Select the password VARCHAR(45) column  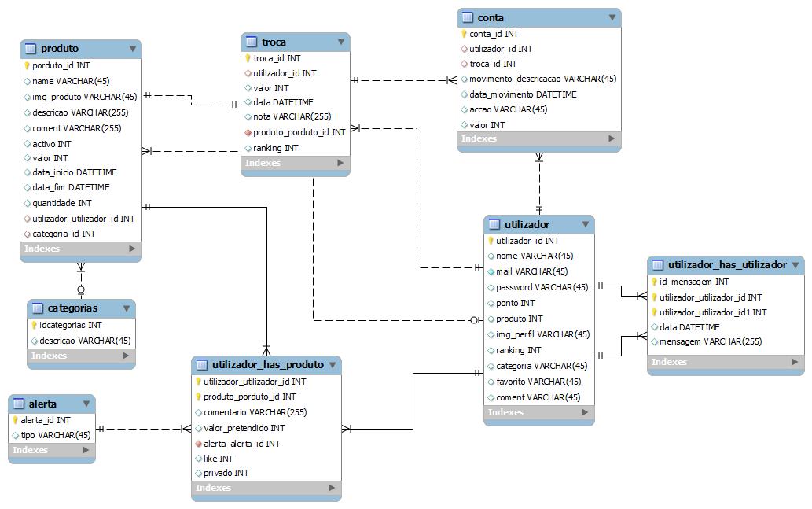[x=541, y=287]
